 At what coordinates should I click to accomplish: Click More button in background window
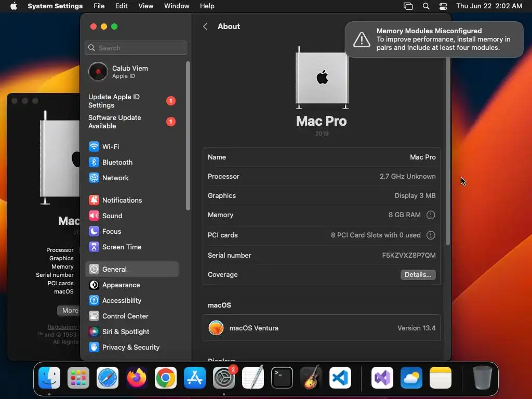coord(69,311)
